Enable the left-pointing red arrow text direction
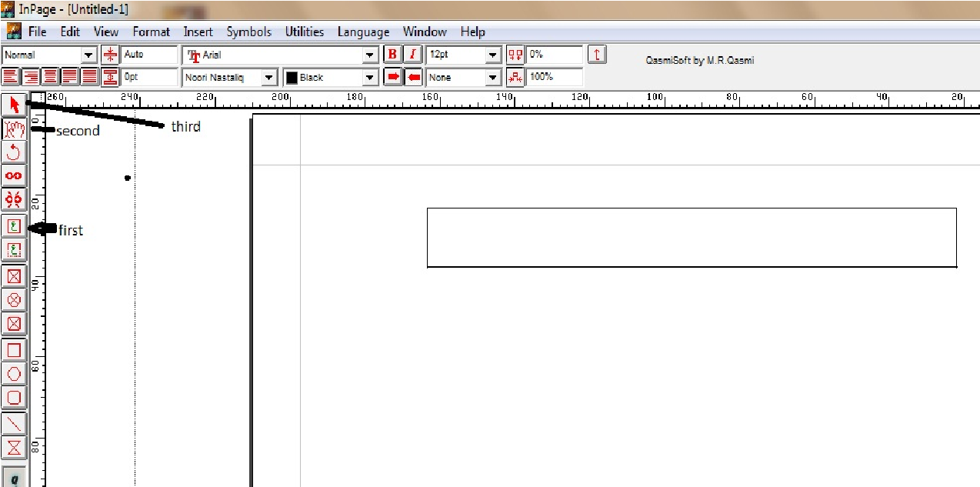 413,77
